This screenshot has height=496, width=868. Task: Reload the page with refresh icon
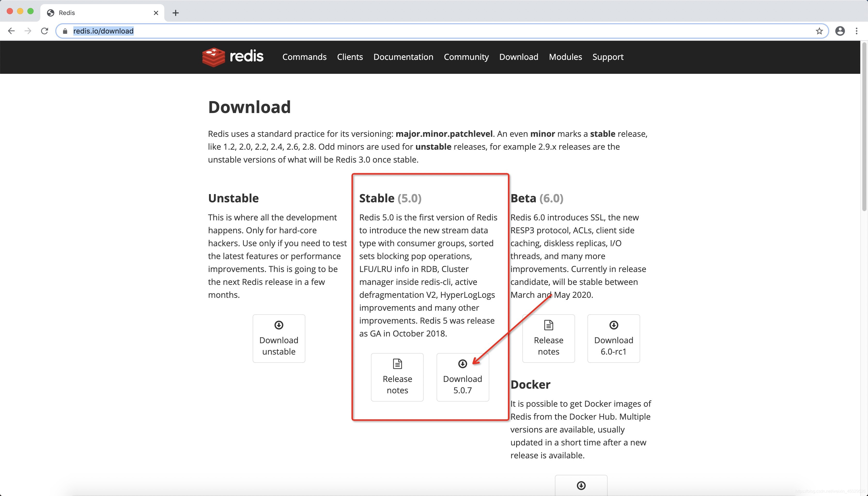pyautogui.click(x=44, y=31)
